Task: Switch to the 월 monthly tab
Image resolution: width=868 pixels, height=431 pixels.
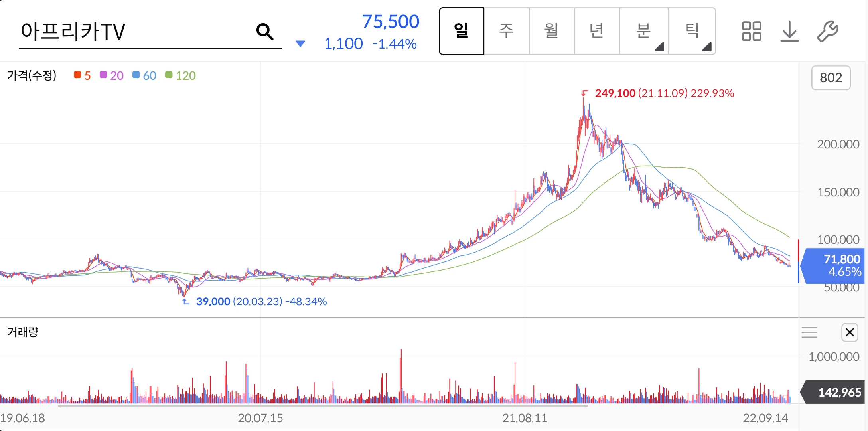Action: point(551,31)
